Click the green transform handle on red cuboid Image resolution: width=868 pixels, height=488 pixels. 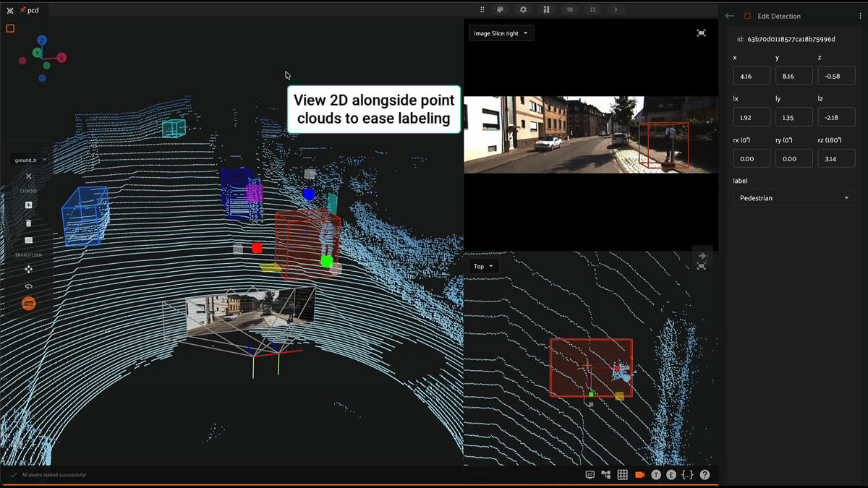[327, 261]
